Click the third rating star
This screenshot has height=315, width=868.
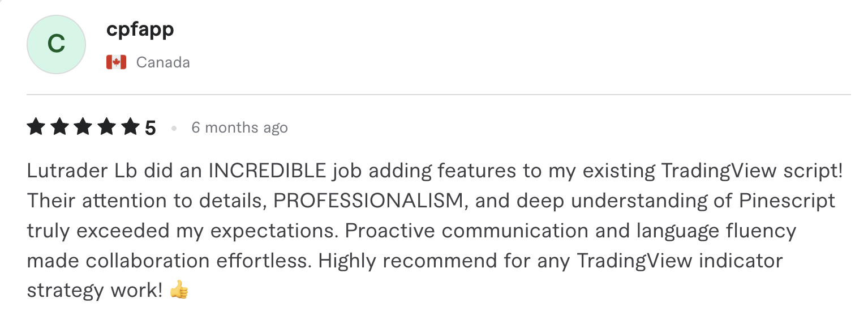pos(83,127)
